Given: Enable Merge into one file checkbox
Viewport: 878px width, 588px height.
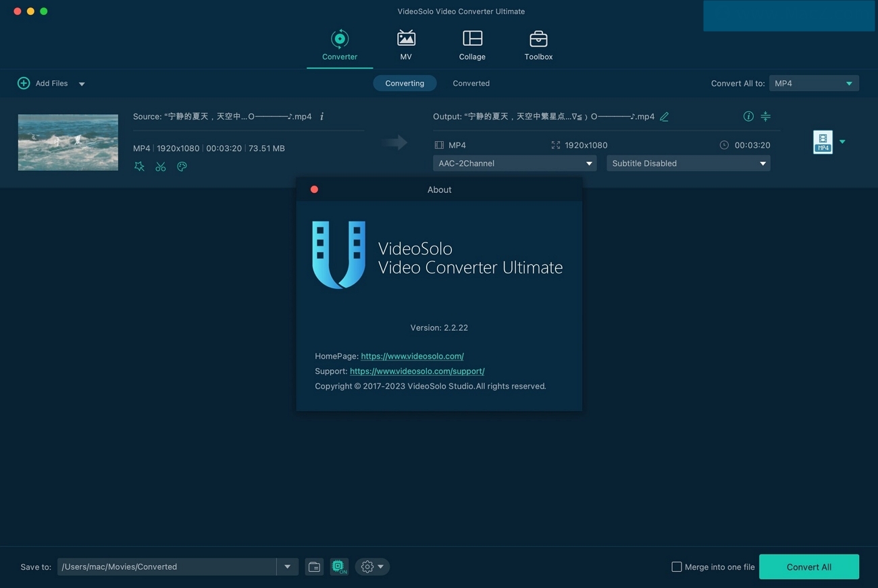Looking at the screenshot, I should pyautogui.click(x=677, y=567).
